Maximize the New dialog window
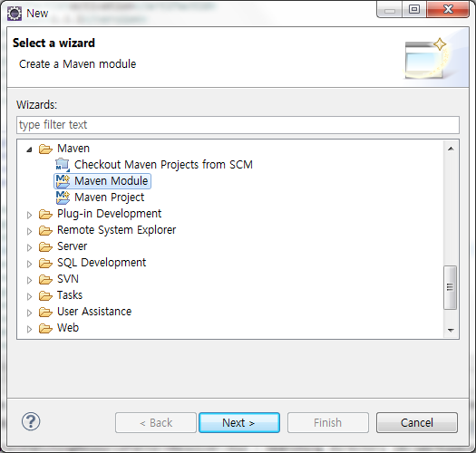 [414, 9]
